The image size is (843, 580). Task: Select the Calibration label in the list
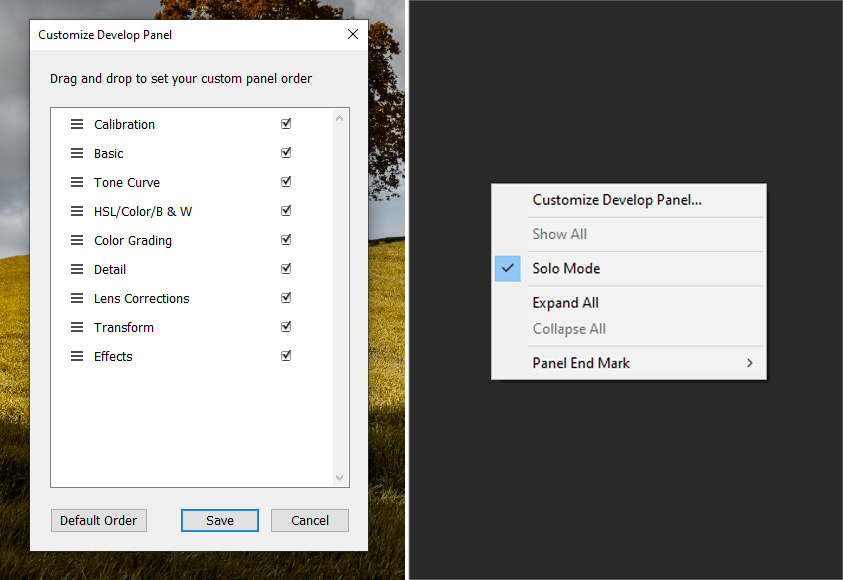tap(124, 124)
